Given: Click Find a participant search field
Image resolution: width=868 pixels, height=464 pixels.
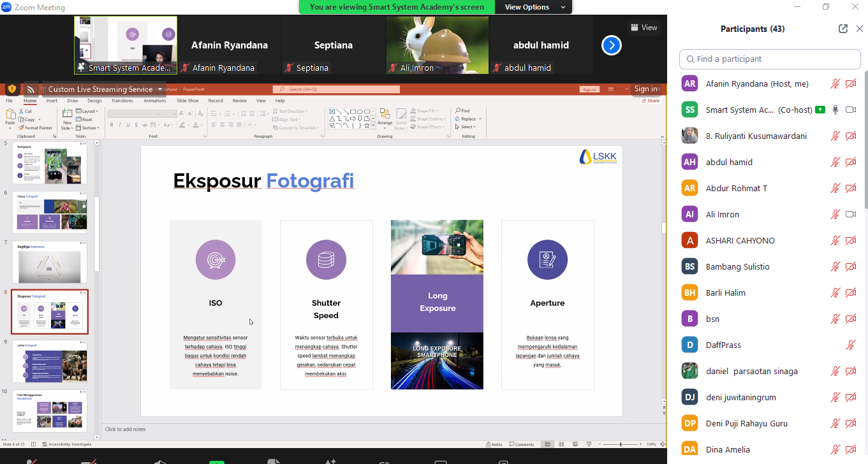Looking at the screenshot, I should [770, 59].
